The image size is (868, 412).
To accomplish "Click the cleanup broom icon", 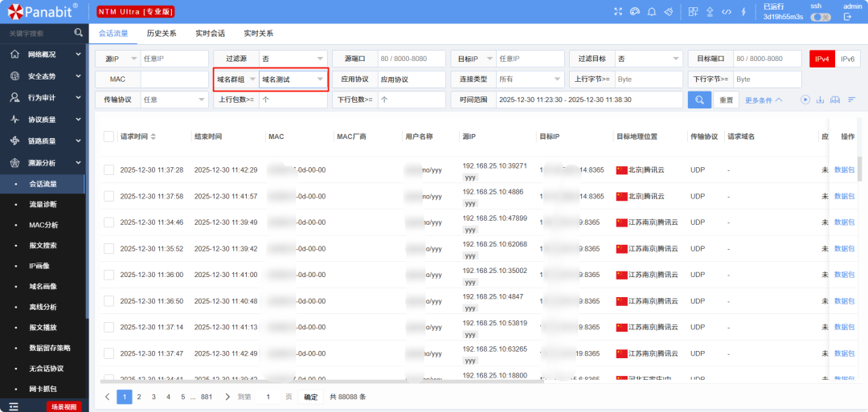I will click(668, 11).
